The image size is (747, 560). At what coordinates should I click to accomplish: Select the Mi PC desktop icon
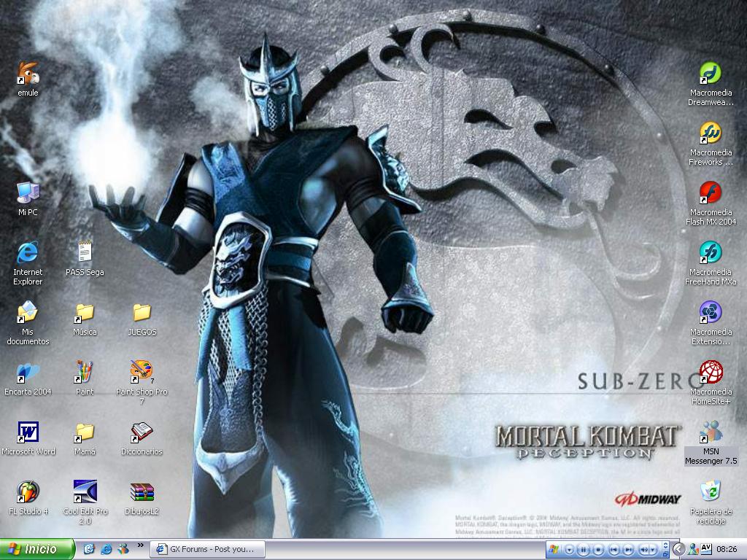[x=28, y=198]
